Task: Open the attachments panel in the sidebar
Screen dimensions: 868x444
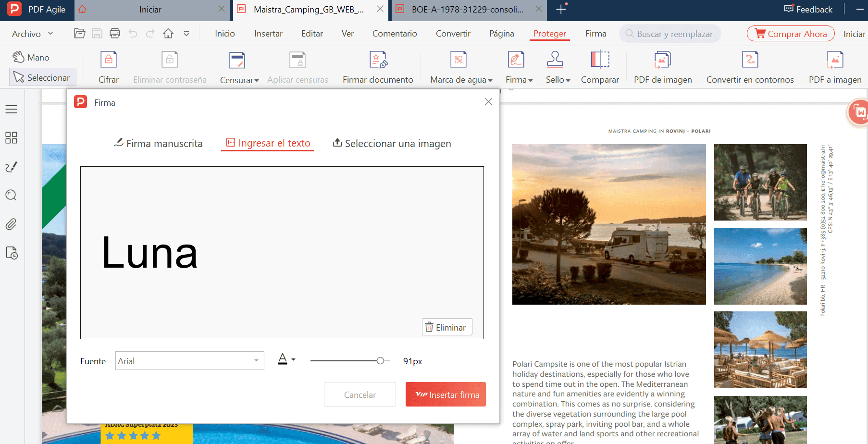Action: [12, 224]
